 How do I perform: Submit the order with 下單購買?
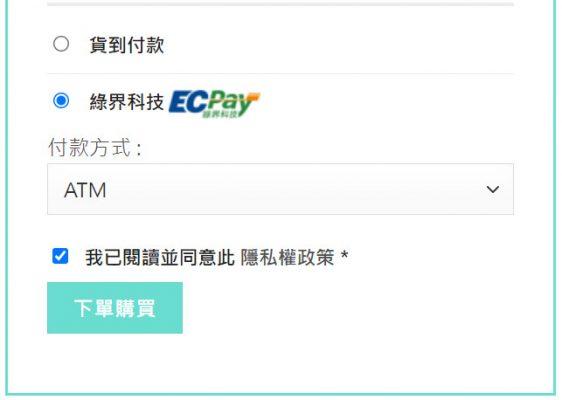coord(115,308)
